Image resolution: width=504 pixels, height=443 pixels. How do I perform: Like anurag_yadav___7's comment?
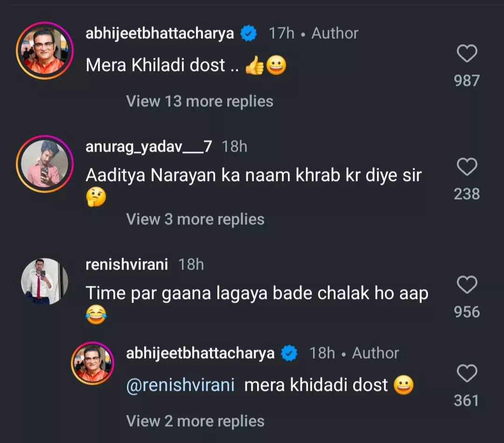(x=467, y=167)
